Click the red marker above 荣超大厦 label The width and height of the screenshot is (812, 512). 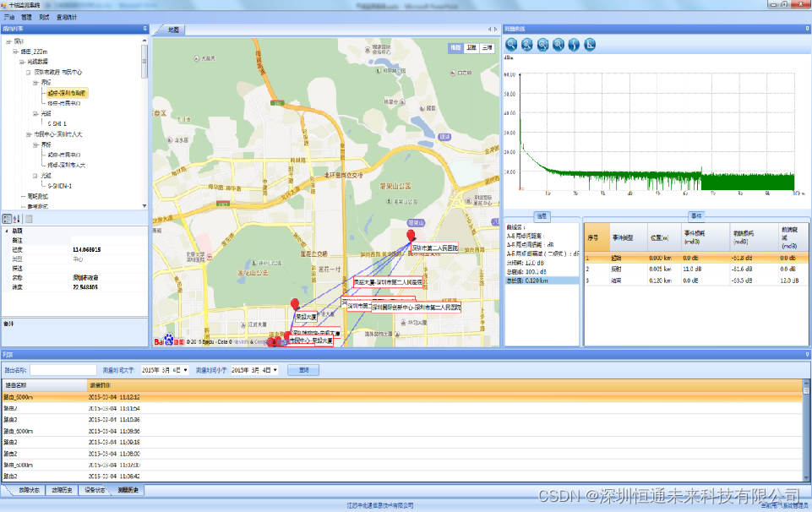(295, 304)
